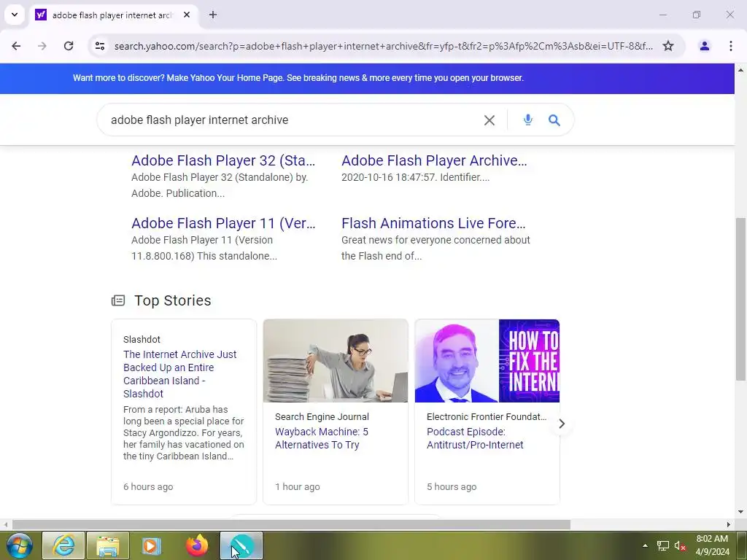Screen dimensions: 747x560
Task: Launch Firefox from the taskbar
Action: tap(196, 545)
